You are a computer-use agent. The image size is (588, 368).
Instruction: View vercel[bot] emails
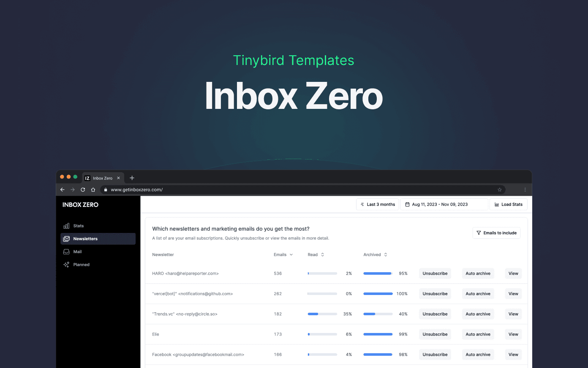513,294
